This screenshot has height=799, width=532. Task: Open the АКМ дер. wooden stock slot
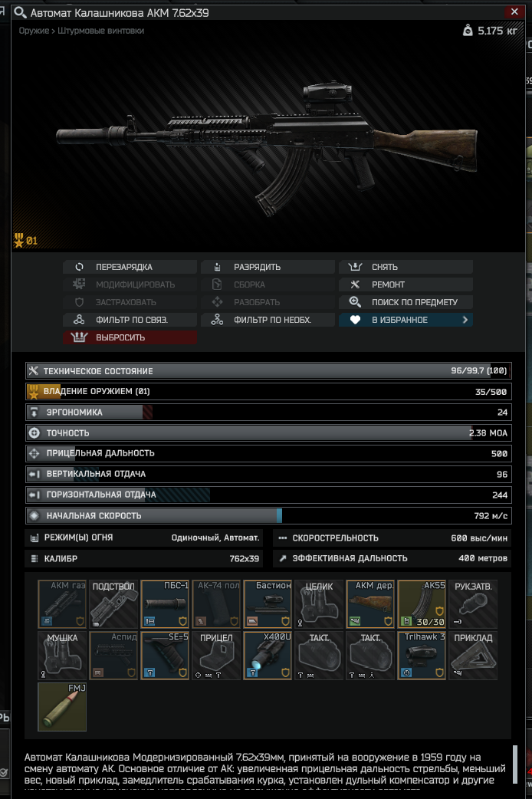click(370, 603)
